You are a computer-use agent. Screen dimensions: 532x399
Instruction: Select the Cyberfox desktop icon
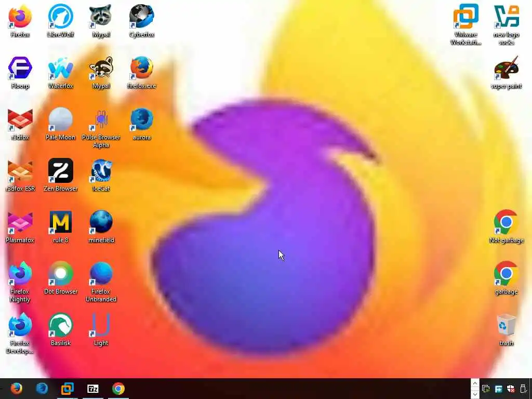[141, 21]
